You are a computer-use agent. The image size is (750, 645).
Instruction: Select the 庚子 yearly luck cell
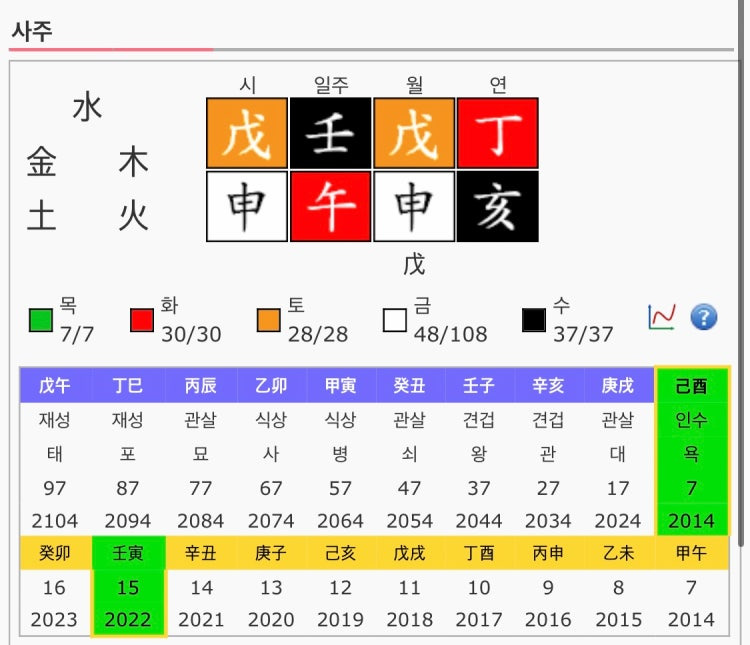pyautogui.click(x=271, y=553)
